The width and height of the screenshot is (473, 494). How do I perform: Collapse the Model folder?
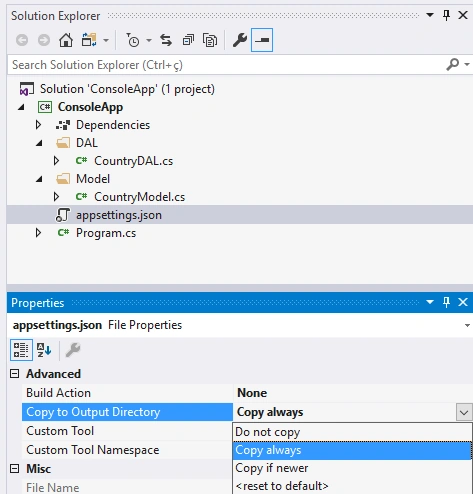tap(39, 179)
